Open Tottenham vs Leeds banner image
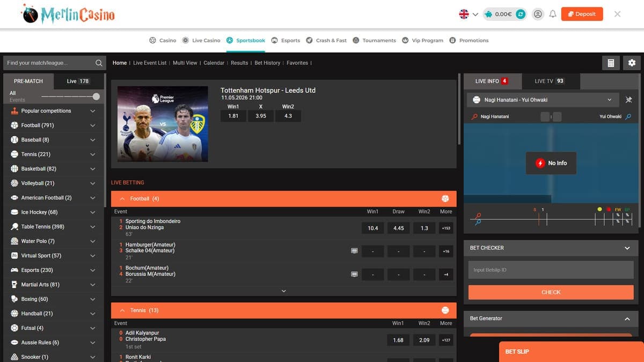Image resolution: width=644 pixels, height=362 pixels. tap(163, 124)
